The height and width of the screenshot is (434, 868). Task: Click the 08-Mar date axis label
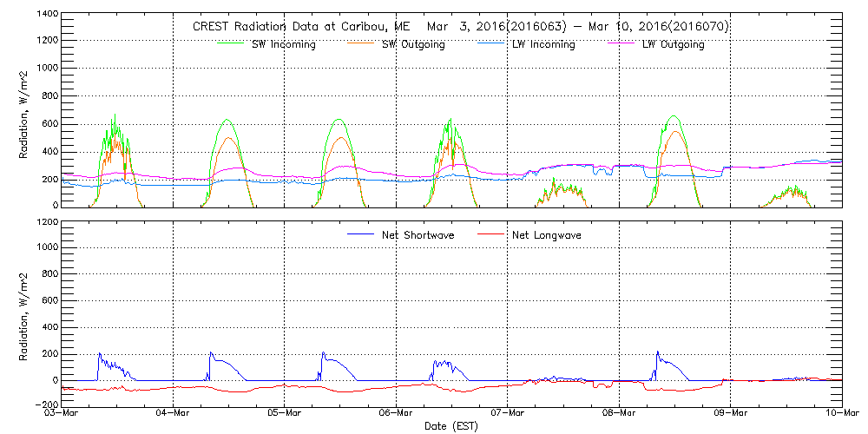coord(619,414)
